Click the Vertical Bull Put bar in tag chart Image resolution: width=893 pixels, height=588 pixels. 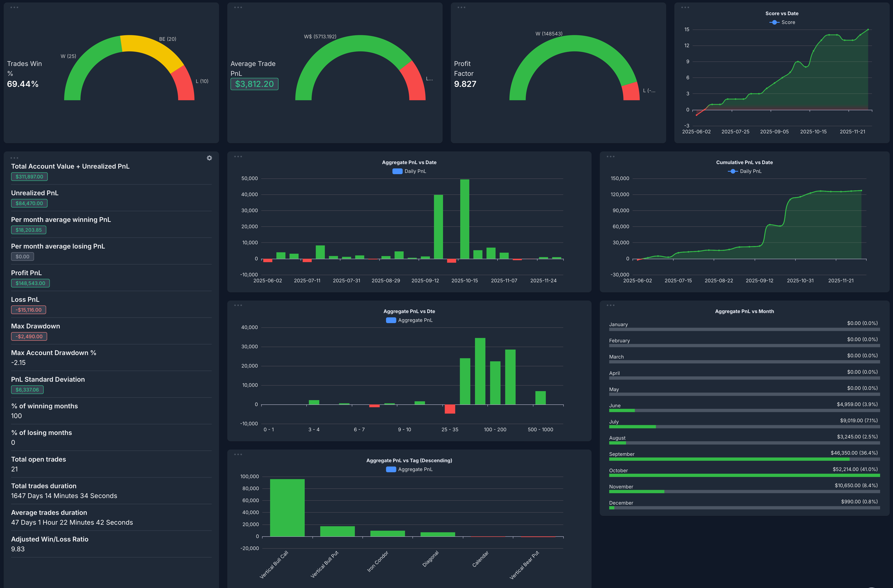pos(337,531)
